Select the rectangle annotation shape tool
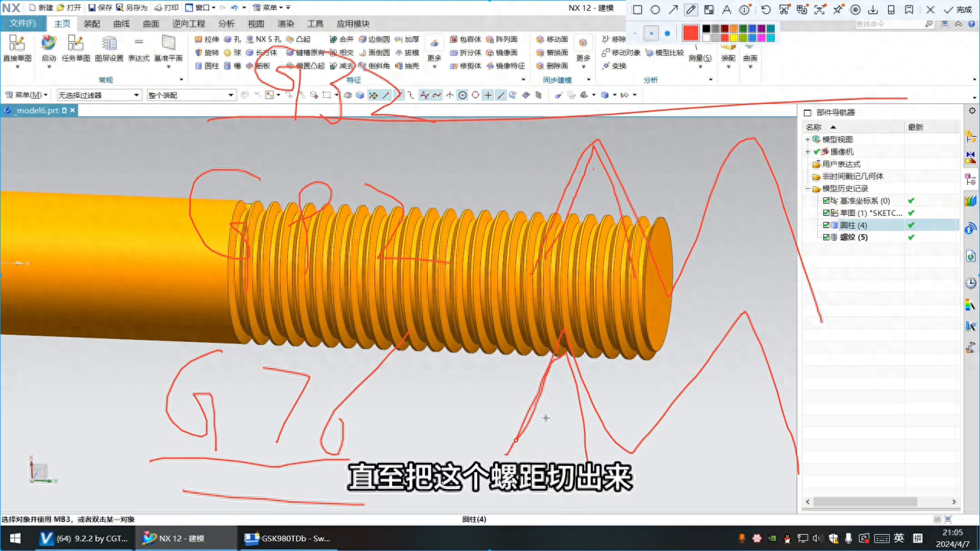The image size is (980, 551). 637,10
